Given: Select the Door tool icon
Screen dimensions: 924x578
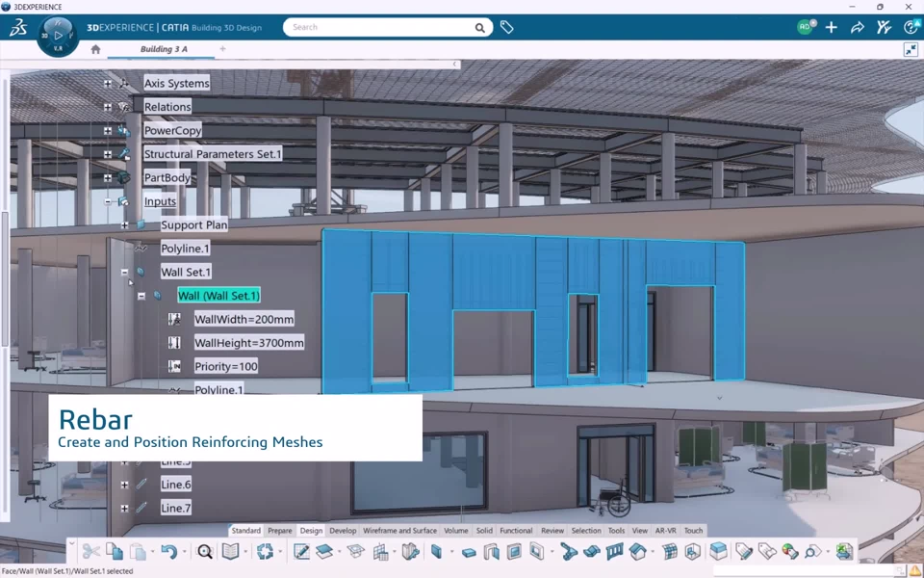Looking at the screenshot, I should tap(491, 551).
